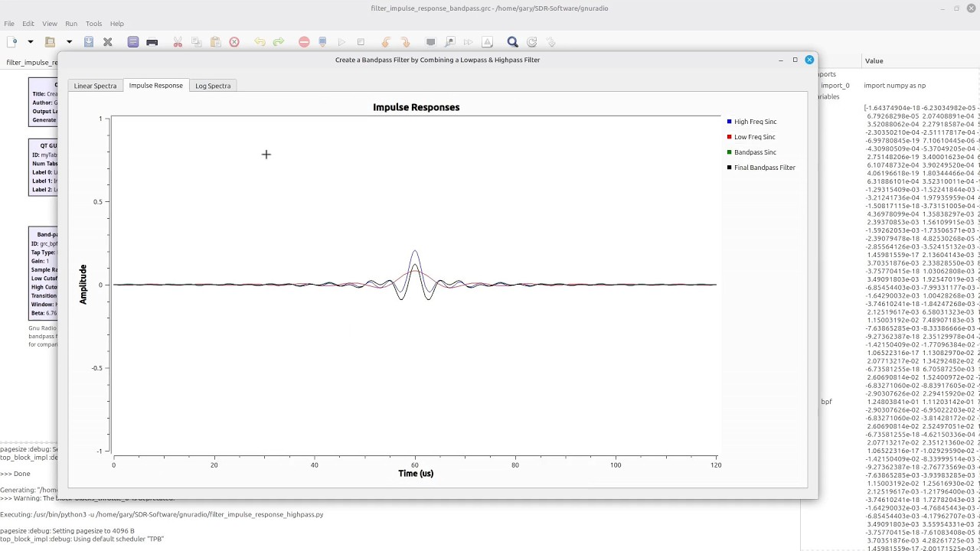
Task: Click the Reload blocks icon
Action: pyautogui.click(x=531, y=42)
